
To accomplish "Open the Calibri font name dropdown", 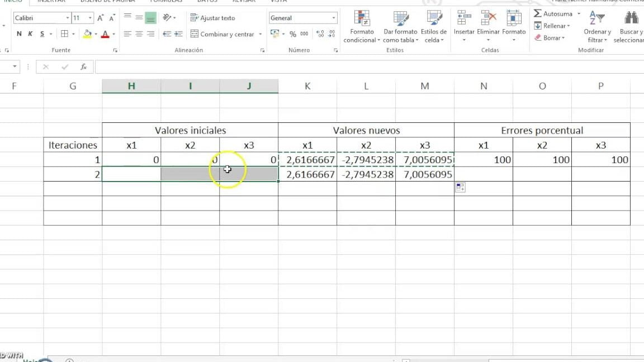I will (68, 18).
